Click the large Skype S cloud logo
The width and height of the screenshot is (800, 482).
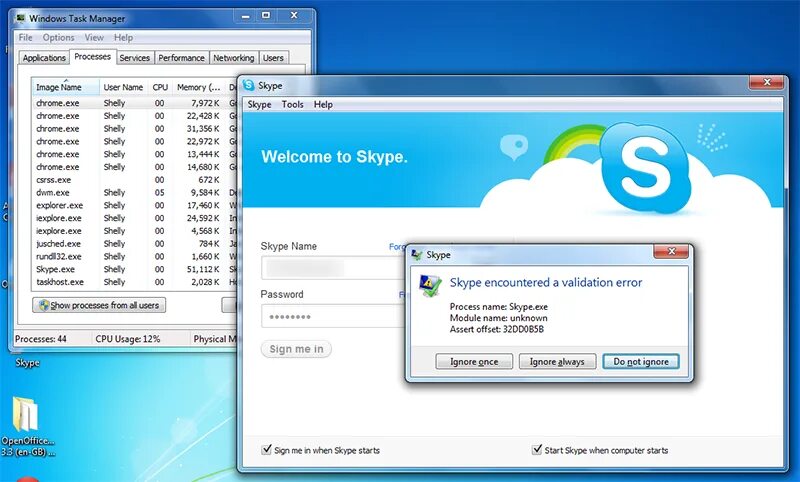pos(644,168)
